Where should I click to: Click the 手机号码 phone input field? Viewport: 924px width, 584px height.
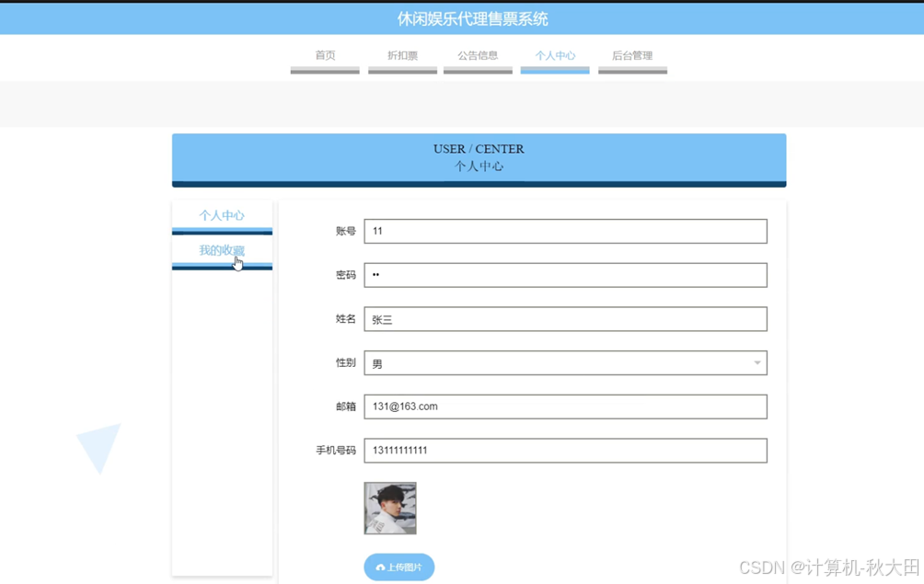[565, 451]
